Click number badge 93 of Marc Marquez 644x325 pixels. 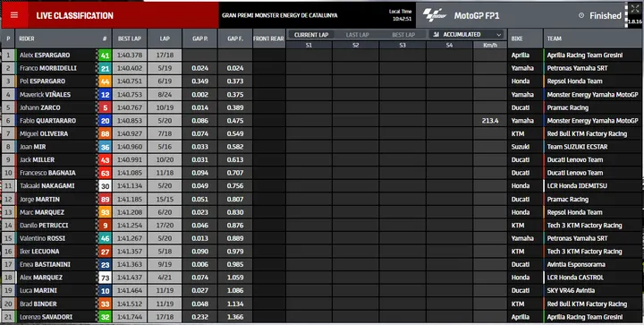(106, 213)
